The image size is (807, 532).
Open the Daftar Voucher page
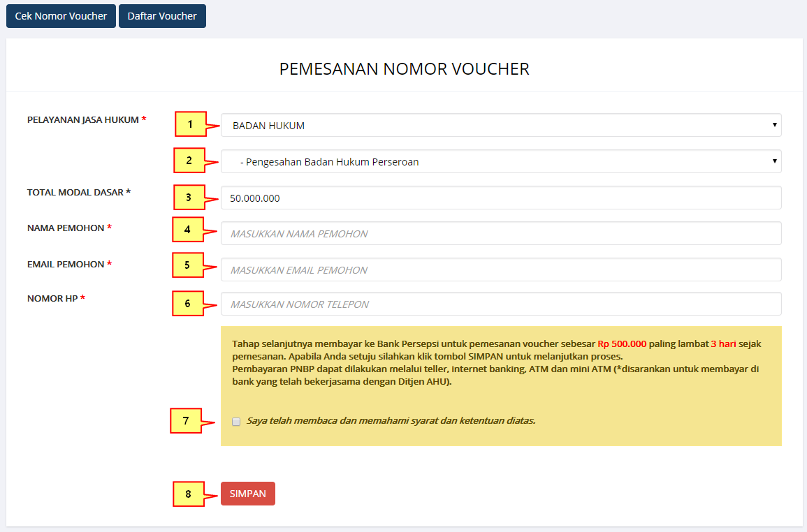click(x=162, y=16)
